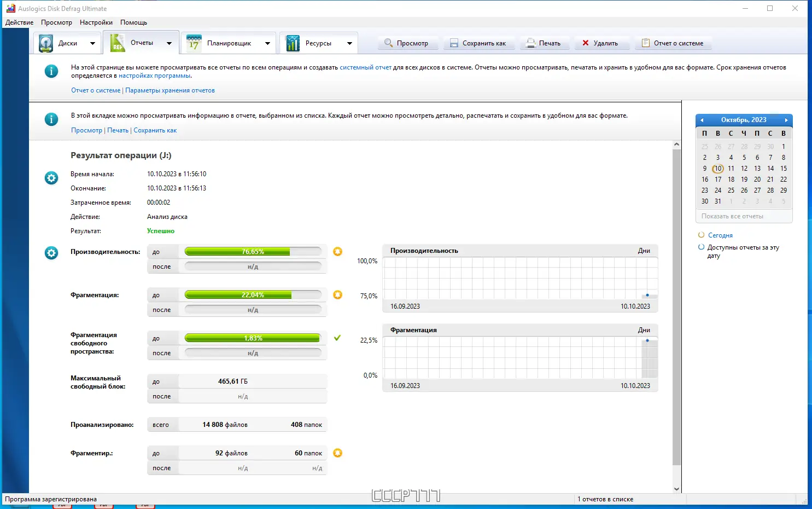Open the Настройки menu
This screenshot has height=509, width=812.
(x=96, y=22)
